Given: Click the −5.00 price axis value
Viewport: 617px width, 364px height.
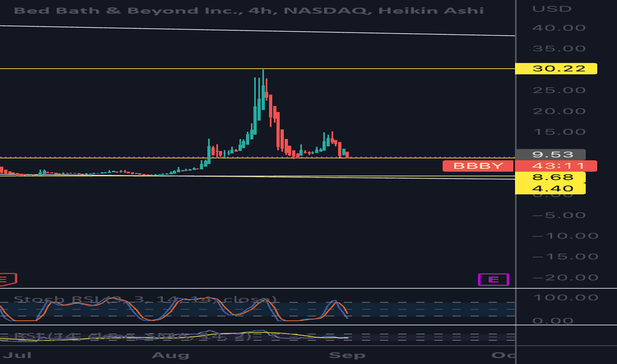Looking at the screenshot, I should pos(559,215).
